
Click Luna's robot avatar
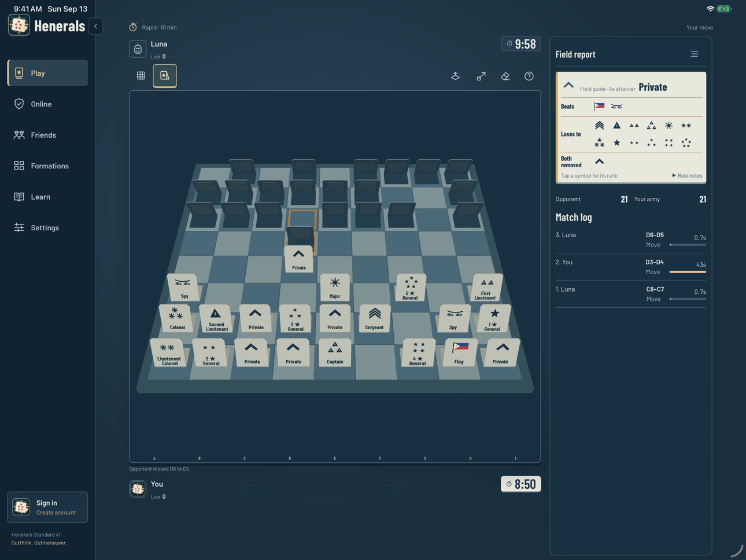pyautogui.click(x=138, y=49)
